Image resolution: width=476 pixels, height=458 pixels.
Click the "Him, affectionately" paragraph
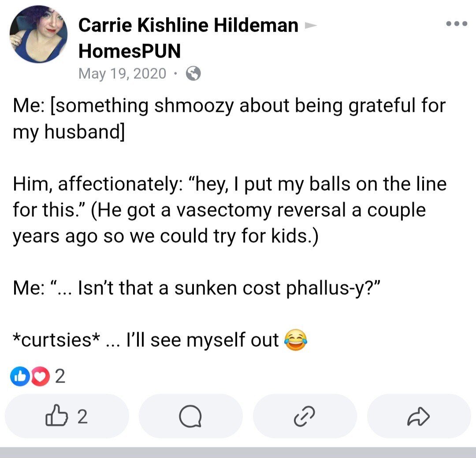[x=230, y=210]
